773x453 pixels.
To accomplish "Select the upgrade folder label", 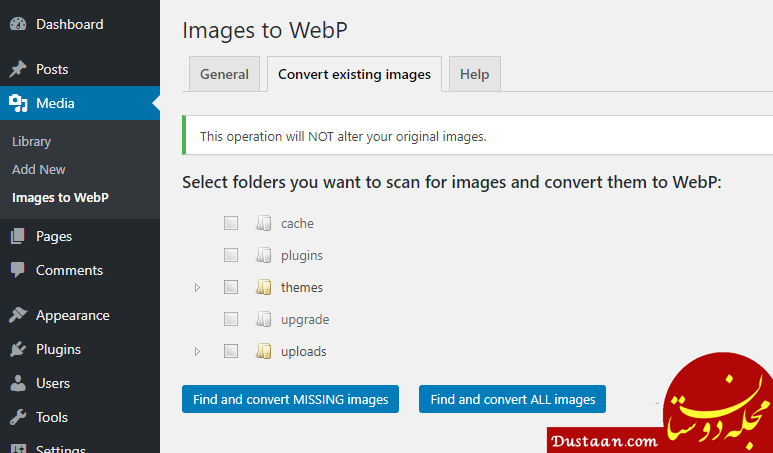I will coord(305,319).
